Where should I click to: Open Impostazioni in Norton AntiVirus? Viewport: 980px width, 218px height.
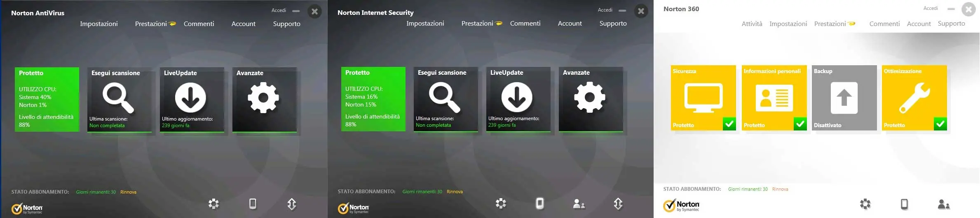(99, 24)
